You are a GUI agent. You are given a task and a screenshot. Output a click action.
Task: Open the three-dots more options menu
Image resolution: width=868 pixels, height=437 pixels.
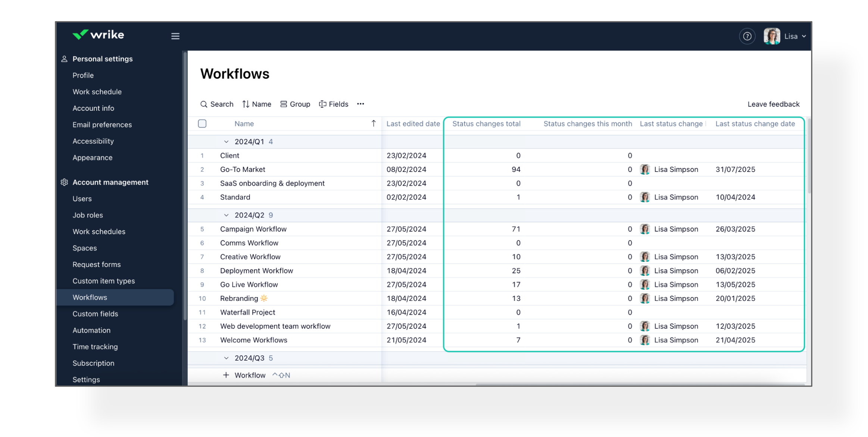tap(360, 104)
